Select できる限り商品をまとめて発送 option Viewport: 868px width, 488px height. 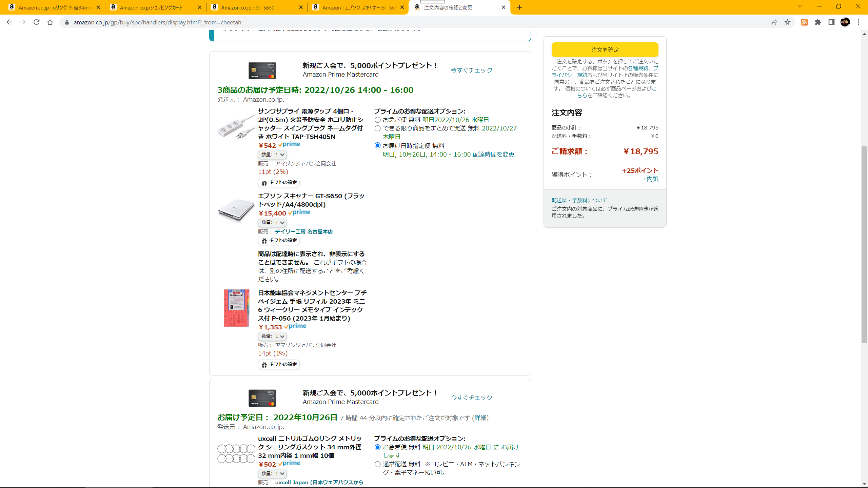point(377,128)
